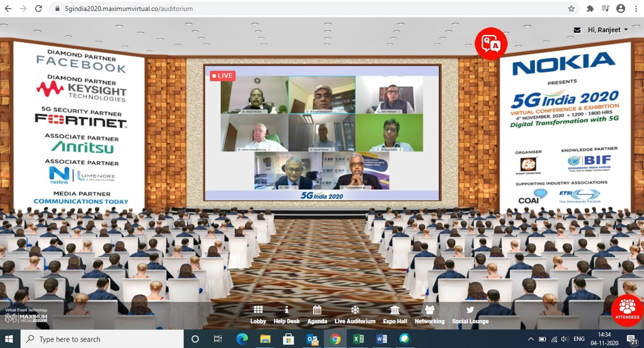Bookmark this page with the star icon
The image size is (644, 348).
tap(571, 8)
